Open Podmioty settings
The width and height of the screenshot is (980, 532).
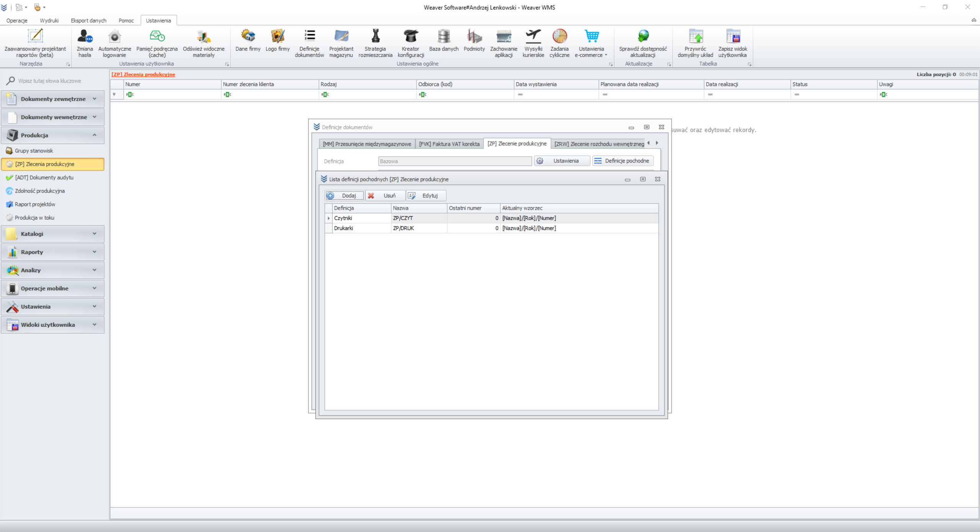coord(474,40)
